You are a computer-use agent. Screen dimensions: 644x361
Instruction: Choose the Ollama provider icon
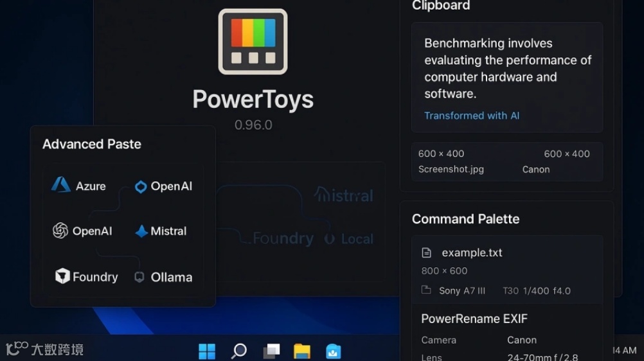pyautogui.click(x=139, y=277)
